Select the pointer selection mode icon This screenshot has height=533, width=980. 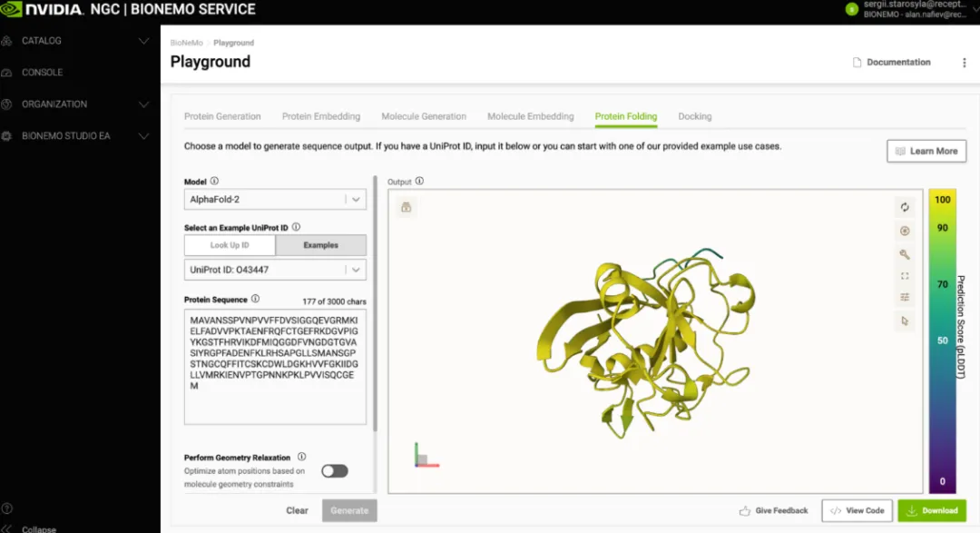coord(905,321)
